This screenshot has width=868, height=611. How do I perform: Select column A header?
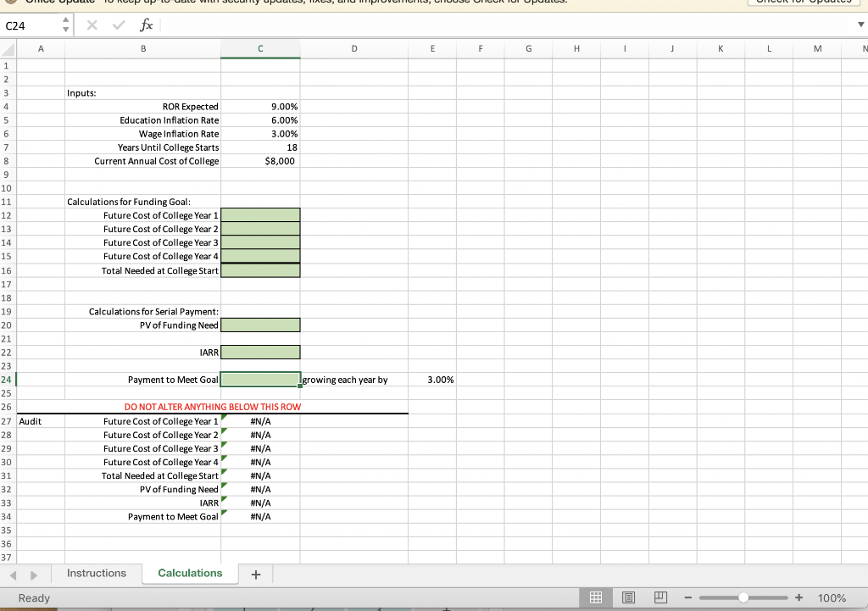coord(41,48)
